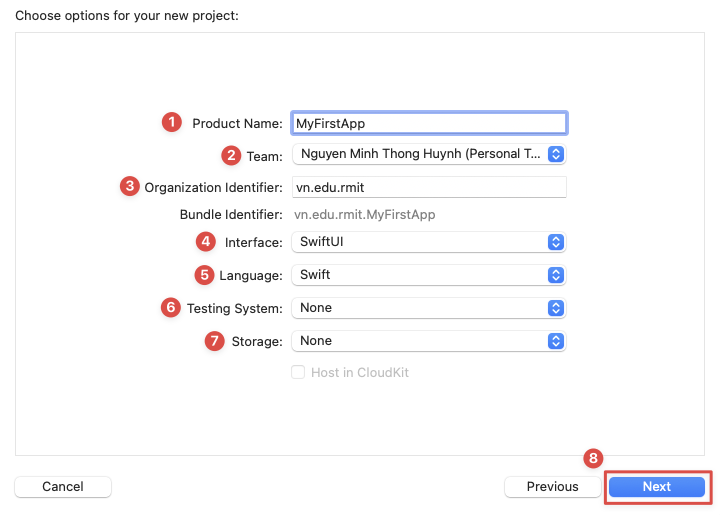Toggle the Host in CloudKit checkbox
721x515 pixels.
click(x=298, y=372)
